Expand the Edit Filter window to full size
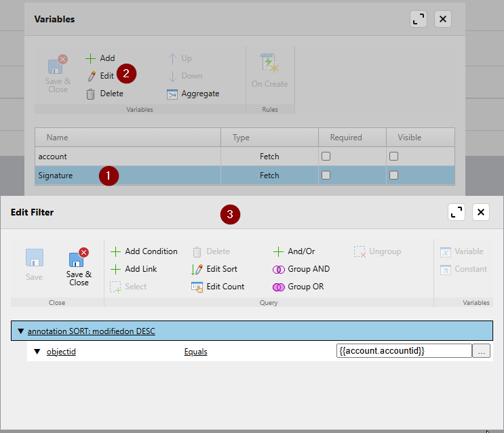This screenshot has width=504, height=433. click(457, 212)
